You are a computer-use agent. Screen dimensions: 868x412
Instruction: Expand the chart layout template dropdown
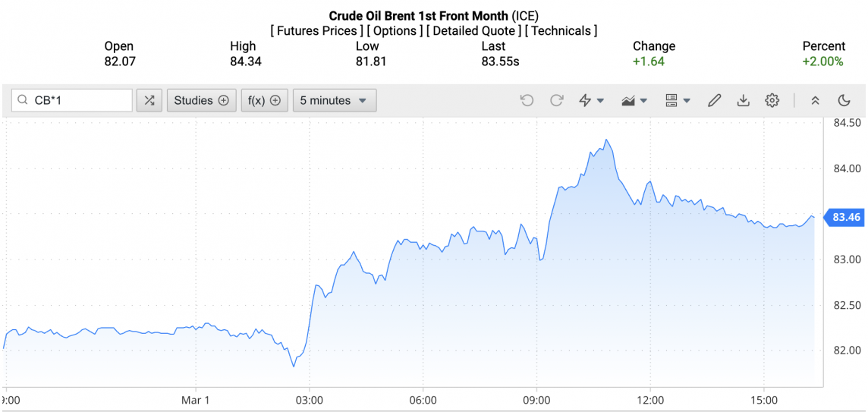[x=677, y=100]
